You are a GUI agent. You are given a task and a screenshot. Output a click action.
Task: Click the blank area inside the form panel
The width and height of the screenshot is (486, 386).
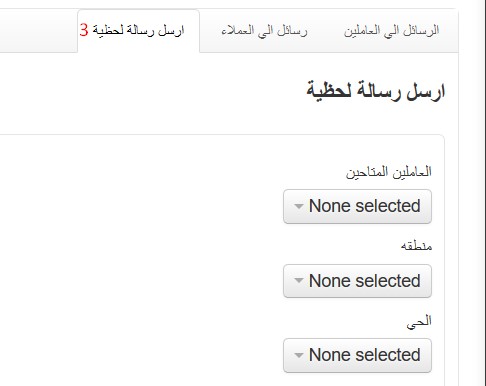[140, 260]
